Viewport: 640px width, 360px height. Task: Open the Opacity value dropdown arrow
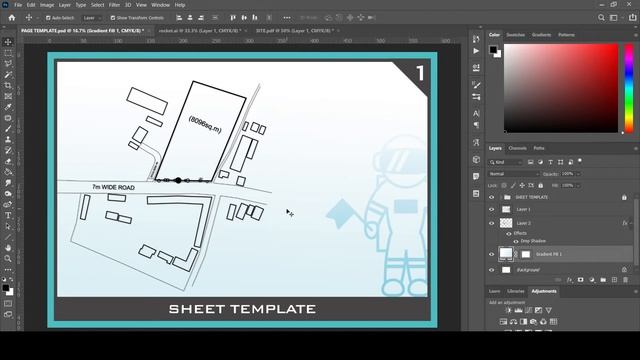click(578, 174)
